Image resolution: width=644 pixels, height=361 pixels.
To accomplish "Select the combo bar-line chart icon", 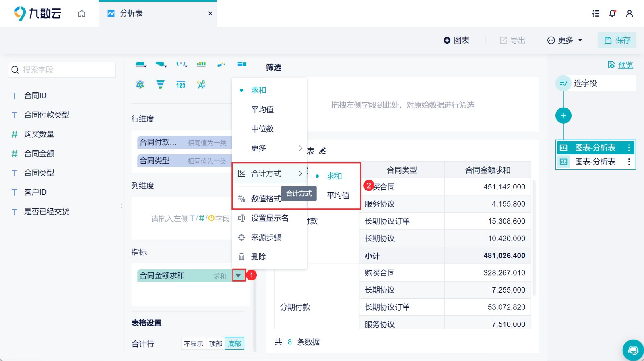I will (201, 64).
